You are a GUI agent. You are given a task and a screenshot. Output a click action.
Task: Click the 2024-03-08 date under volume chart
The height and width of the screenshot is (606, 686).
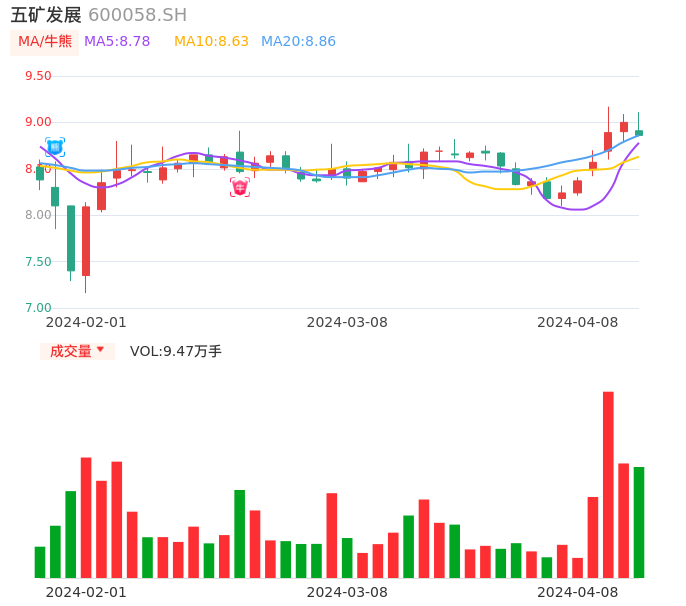[347, 592]
